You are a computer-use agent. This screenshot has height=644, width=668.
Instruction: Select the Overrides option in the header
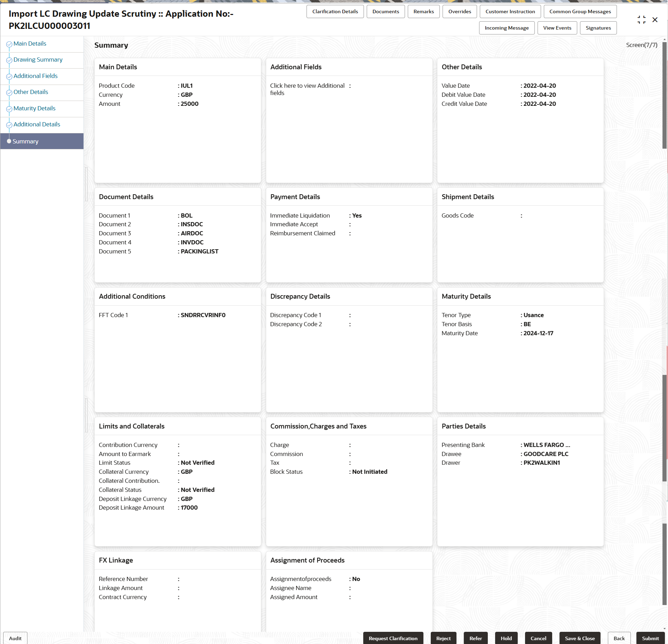[460, 11]
